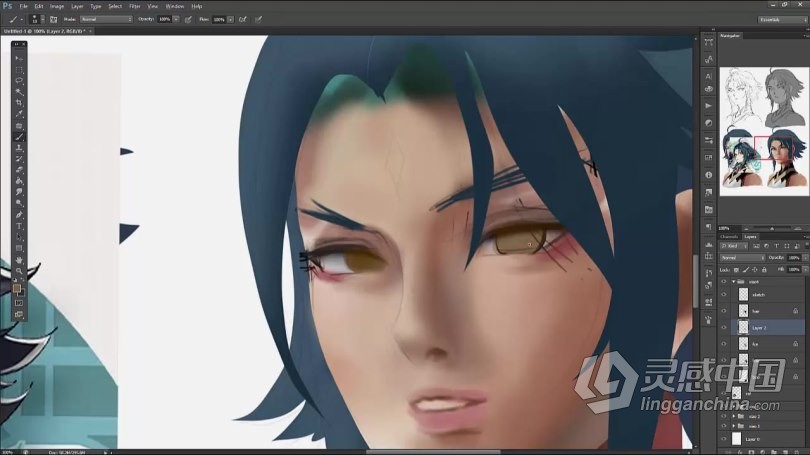Adjust the Navigator zoom slider
Viewport: 810px width, 455px height.
tap(772, 228)
